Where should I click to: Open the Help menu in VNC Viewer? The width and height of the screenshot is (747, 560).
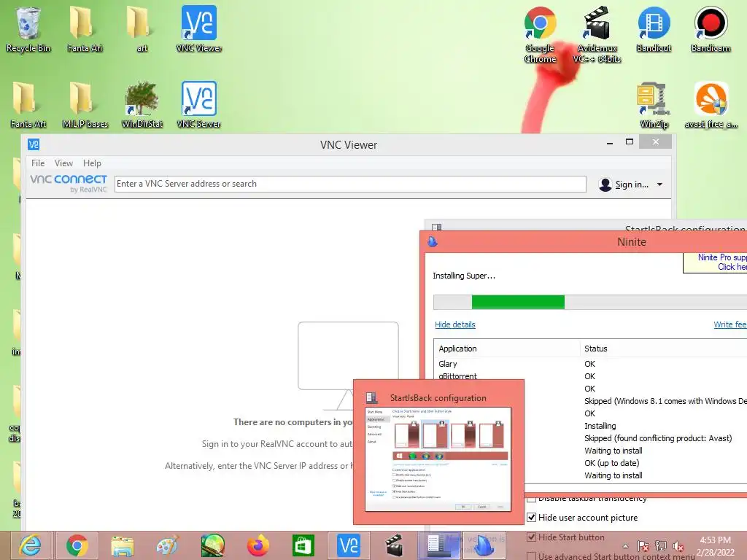(92, 163)
